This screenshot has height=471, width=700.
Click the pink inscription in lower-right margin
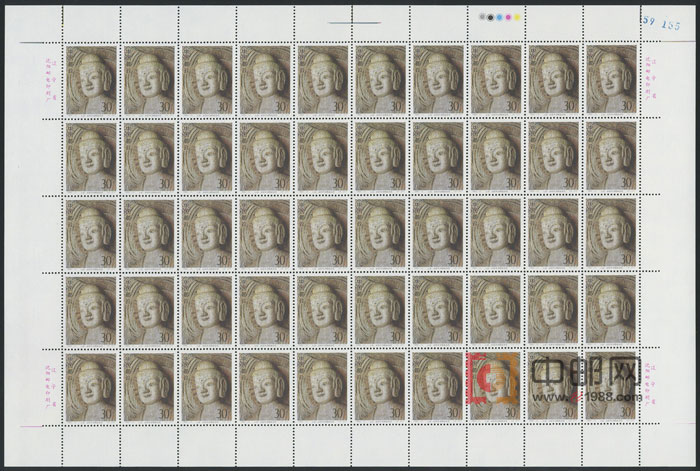point(653,385)
